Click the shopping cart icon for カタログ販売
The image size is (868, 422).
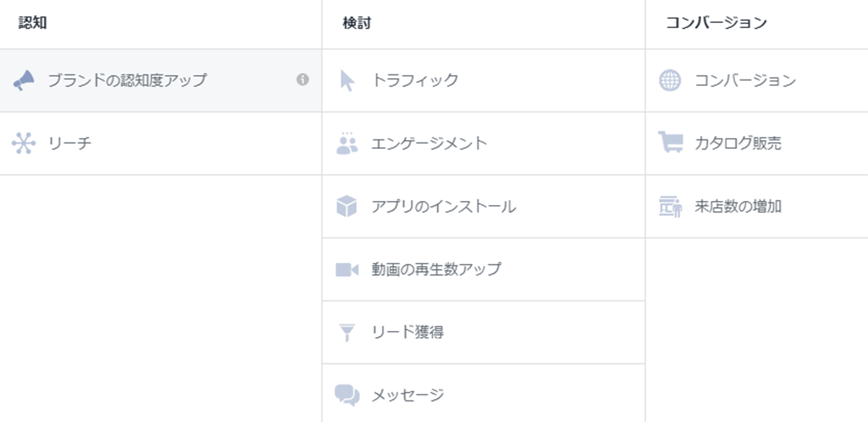coord(670,142)
